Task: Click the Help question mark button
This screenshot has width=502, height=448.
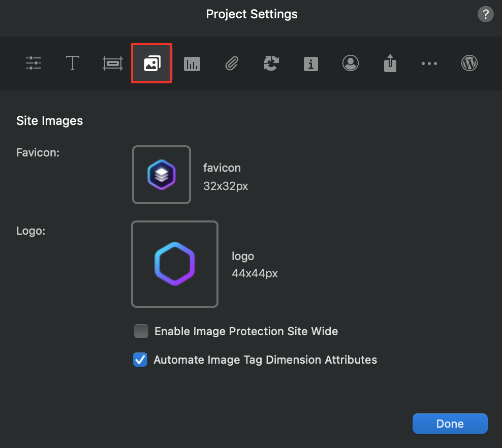Action: (x=485, y=14)
